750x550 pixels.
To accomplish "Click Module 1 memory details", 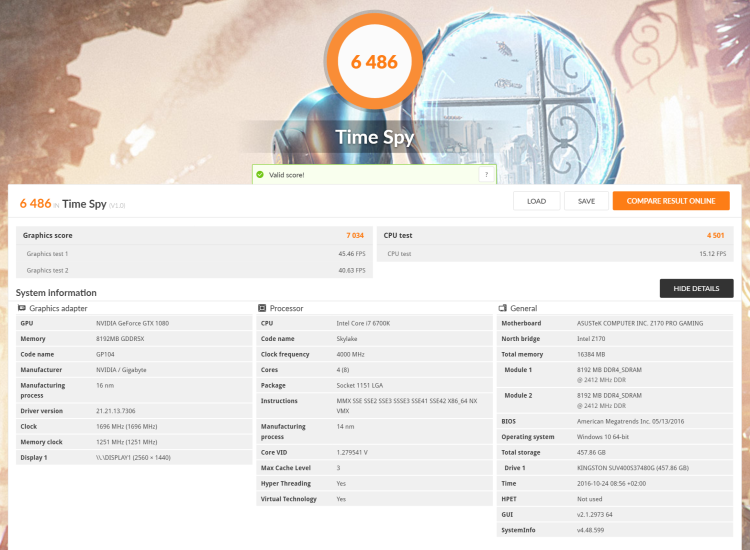I will pos(609,374).
